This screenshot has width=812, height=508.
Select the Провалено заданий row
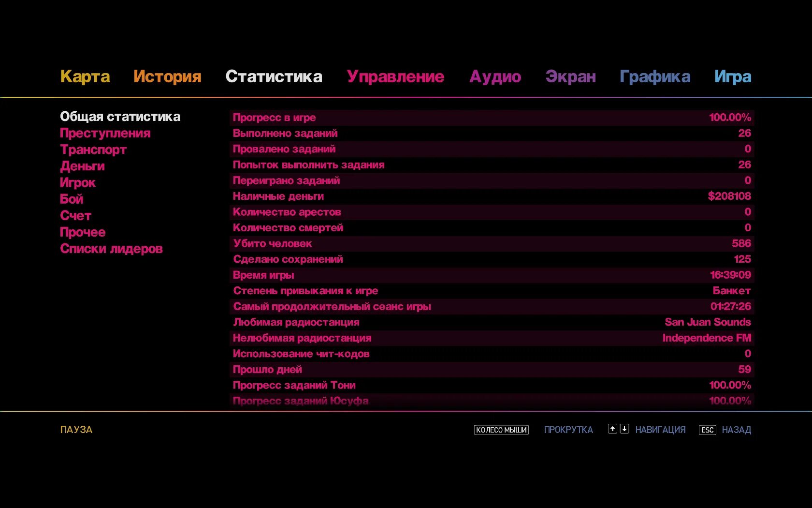point(492,149)
